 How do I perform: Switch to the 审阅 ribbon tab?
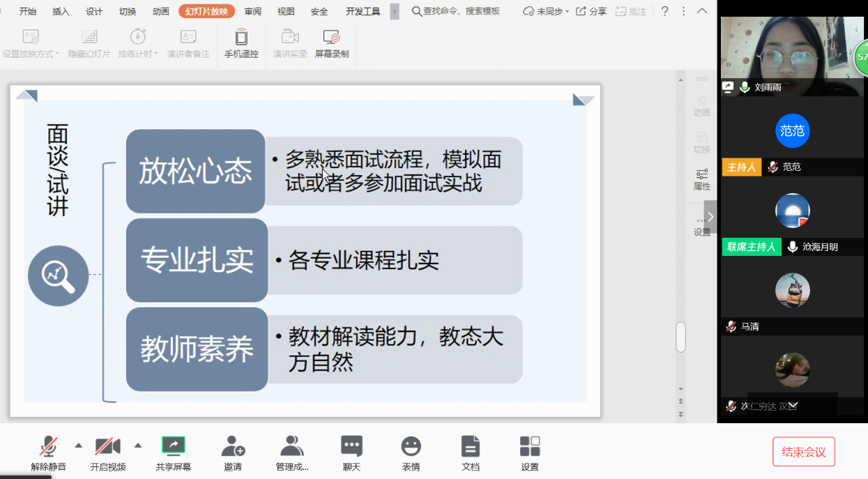click(252, 11)
